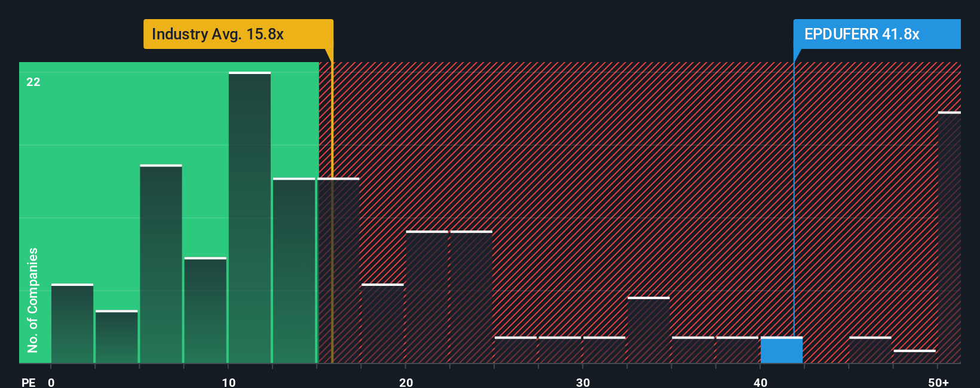
Task: Click the x-axis label 0
Action: coord(51,382)
